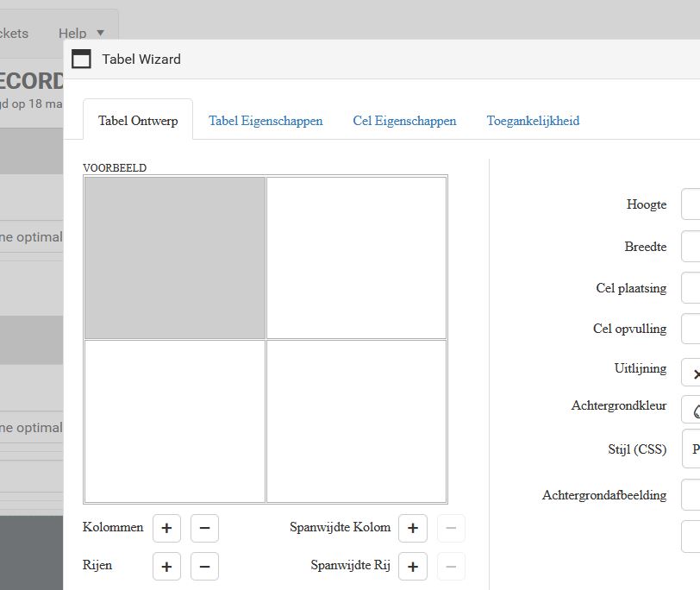The image size is (700, 590).
Task: Remove a row with Rijen minus button
Action: coord(204,567)
